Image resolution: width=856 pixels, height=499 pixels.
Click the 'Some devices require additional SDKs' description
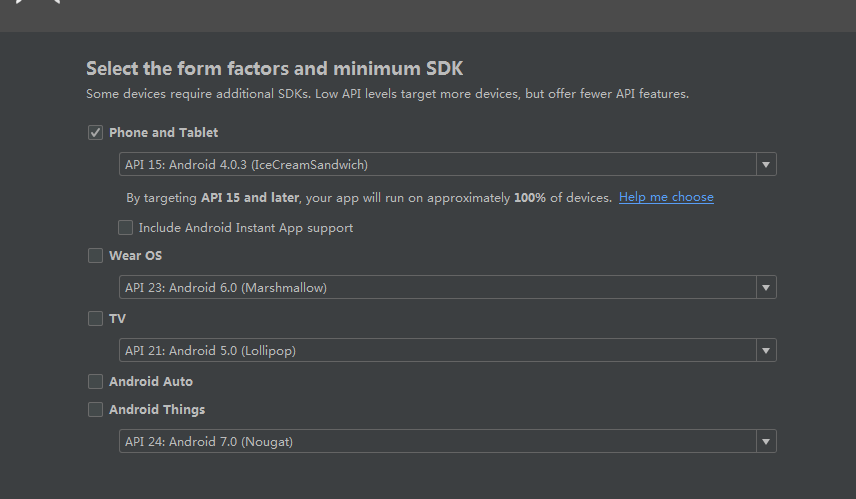(387, 94)
